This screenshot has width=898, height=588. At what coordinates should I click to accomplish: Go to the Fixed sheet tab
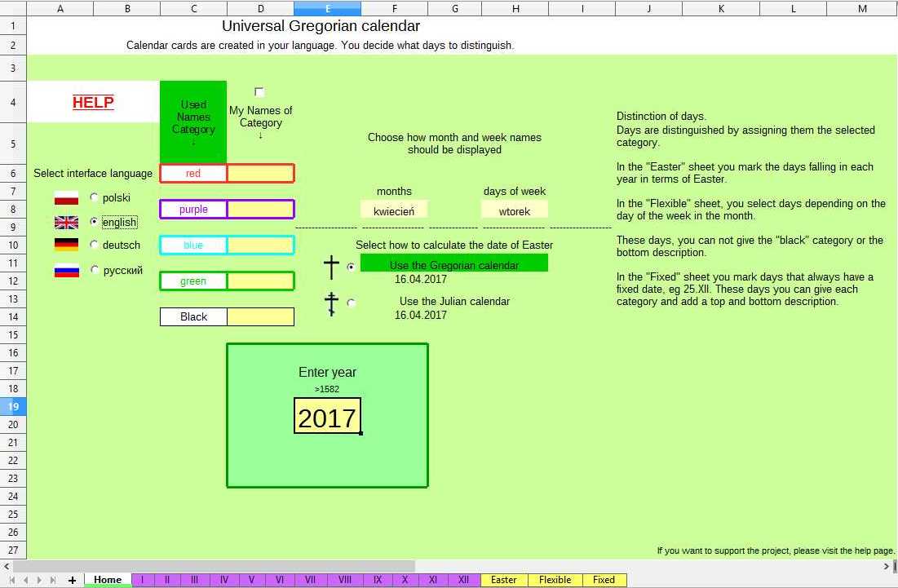point(604,580)
